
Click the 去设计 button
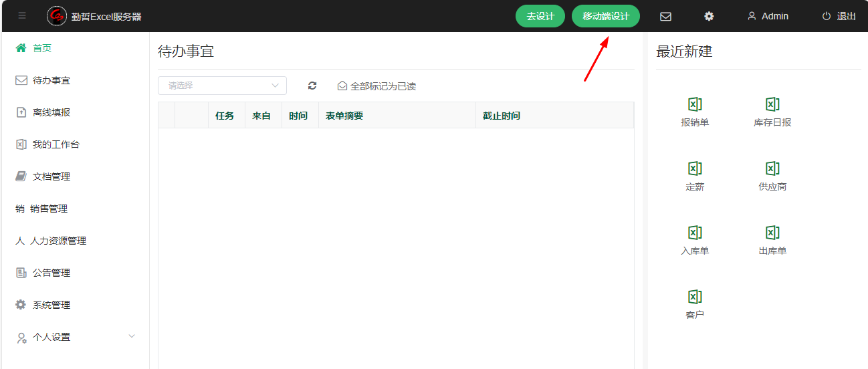[540, 16]
